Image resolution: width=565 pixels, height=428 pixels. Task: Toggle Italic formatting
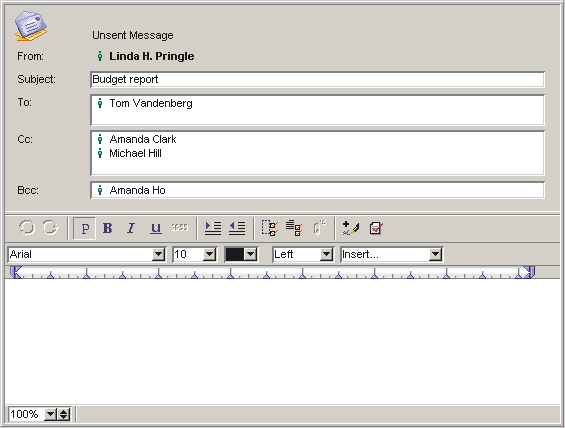coord(131,228)
